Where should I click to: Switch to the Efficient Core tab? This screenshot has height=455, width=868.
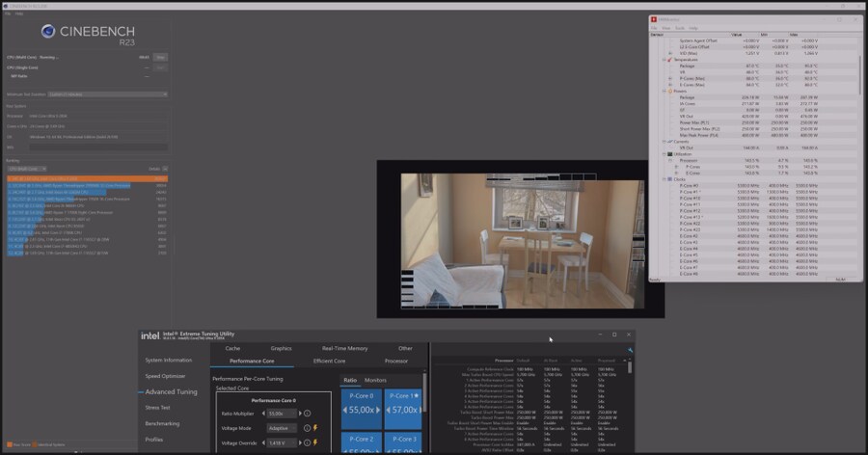pyautogui.click(x=329, y=361)
